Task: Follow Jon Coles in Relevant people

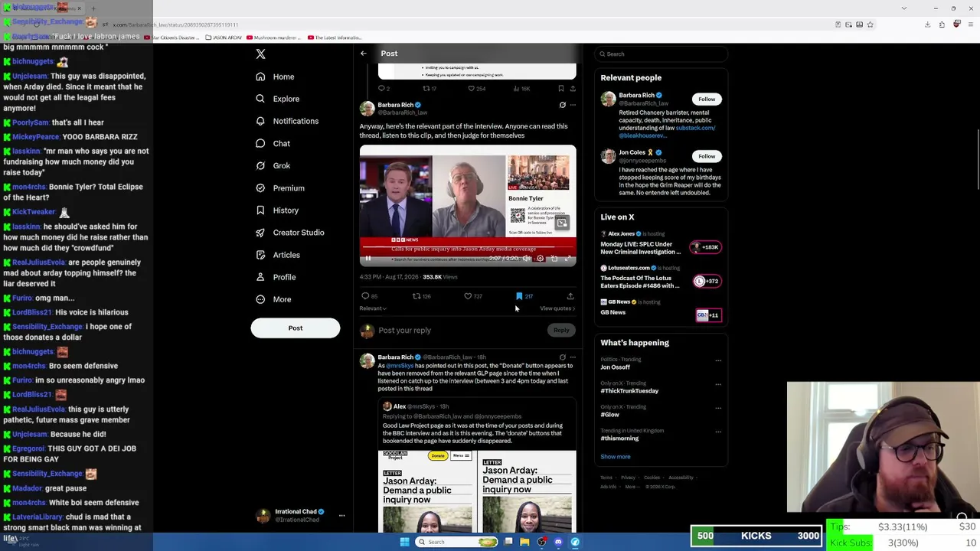Action: (x=707, y=156)
